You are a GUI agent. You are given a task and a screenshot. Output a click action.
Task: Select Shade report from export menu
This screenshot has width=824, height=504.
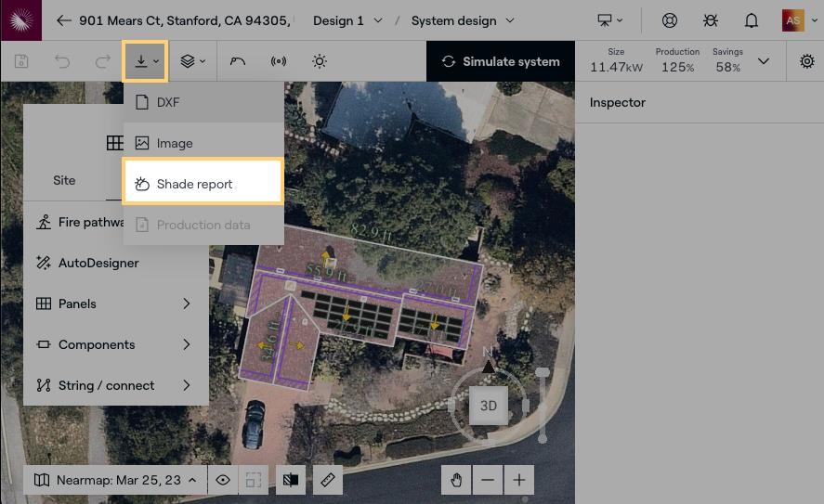coord(203,184)
